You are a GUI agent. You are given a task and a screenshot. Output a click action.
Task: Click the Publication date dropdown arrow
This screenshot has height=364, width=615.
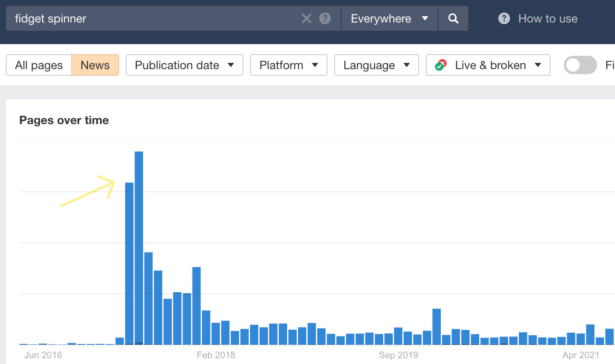click(231, 65)
